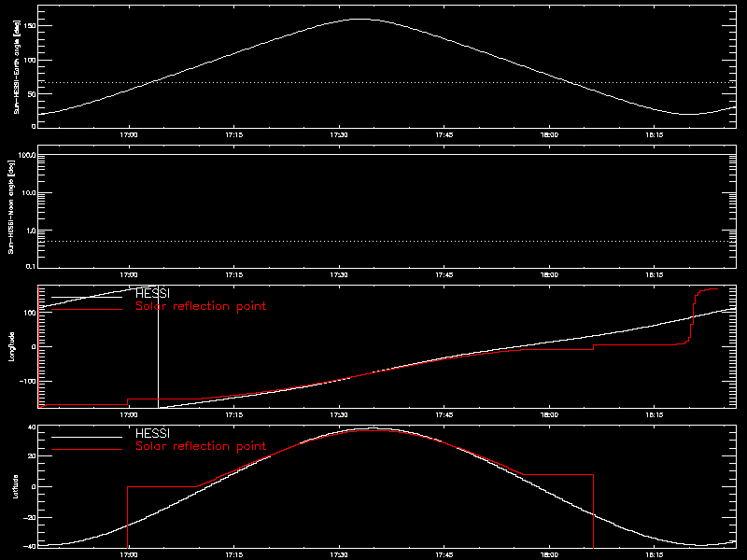Click 18:15 time label under Noon angle plot
This screenshot has width=747, height=560.
tap(655, 275)
